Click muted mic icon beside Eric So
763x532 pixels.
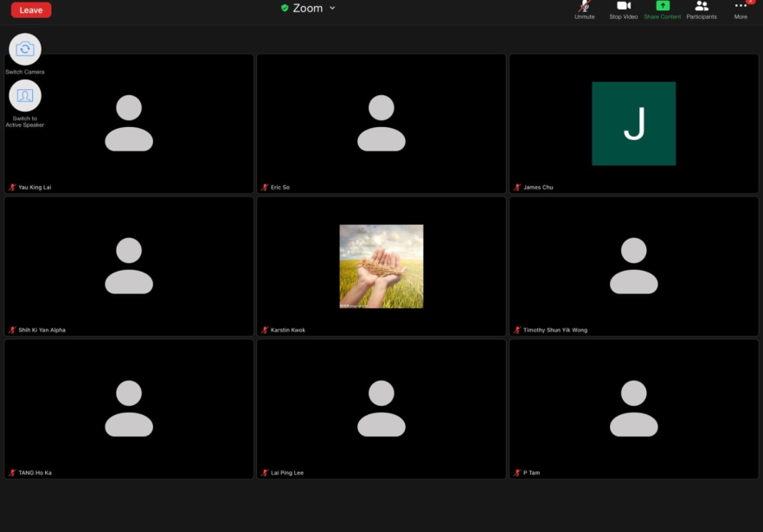(265, 188)
